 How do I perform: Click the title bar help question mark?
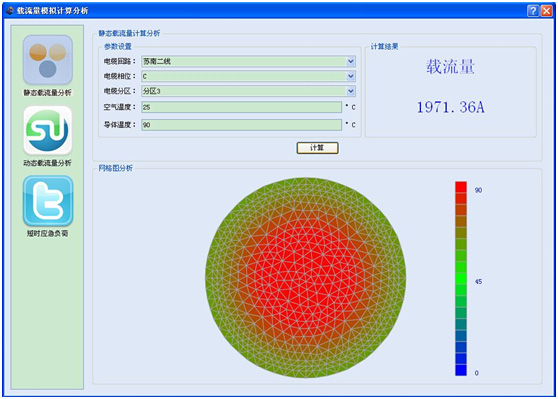(x=532, y=11)
